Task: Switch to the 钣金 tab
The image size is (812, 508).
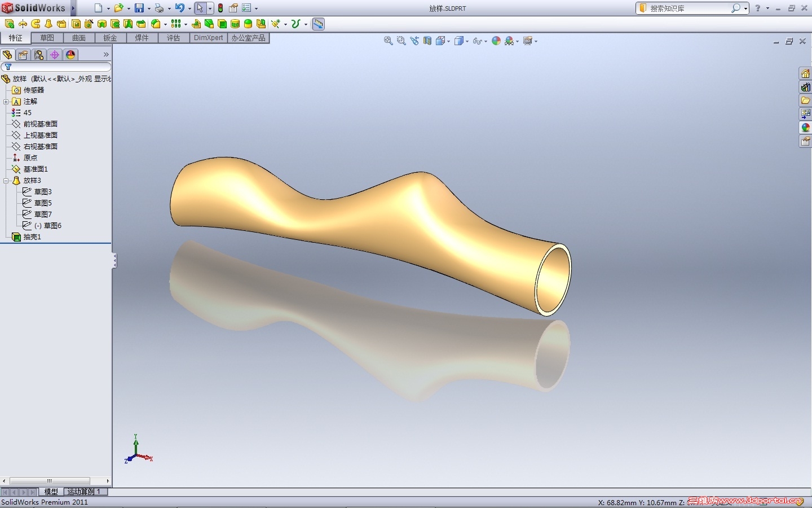Action: 110,38
